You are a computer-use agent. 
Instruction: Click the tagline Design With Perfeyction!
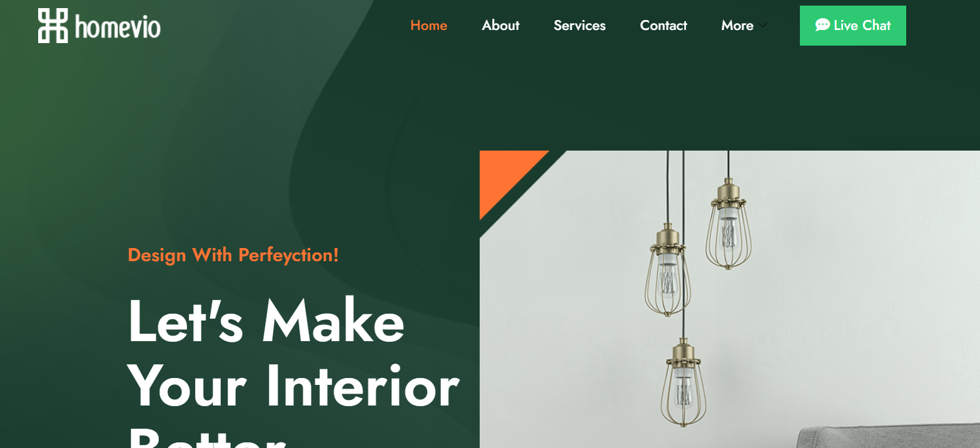(x=233, y=255)
